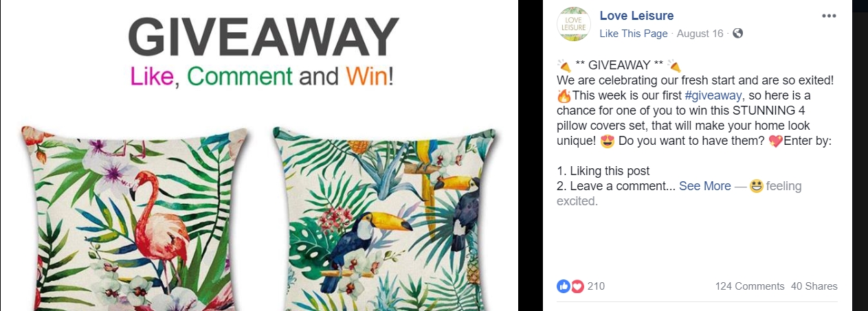Click the grinning emoji before feeling excited

coord(757,186)
